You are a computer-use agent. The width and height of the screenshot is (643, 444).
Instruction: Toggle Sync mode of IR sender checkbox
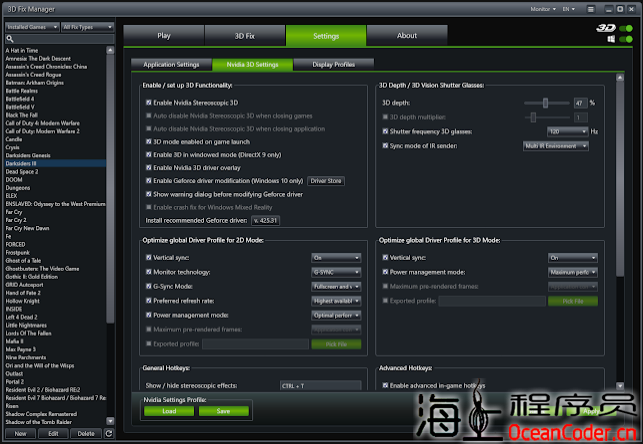point(385,146)
